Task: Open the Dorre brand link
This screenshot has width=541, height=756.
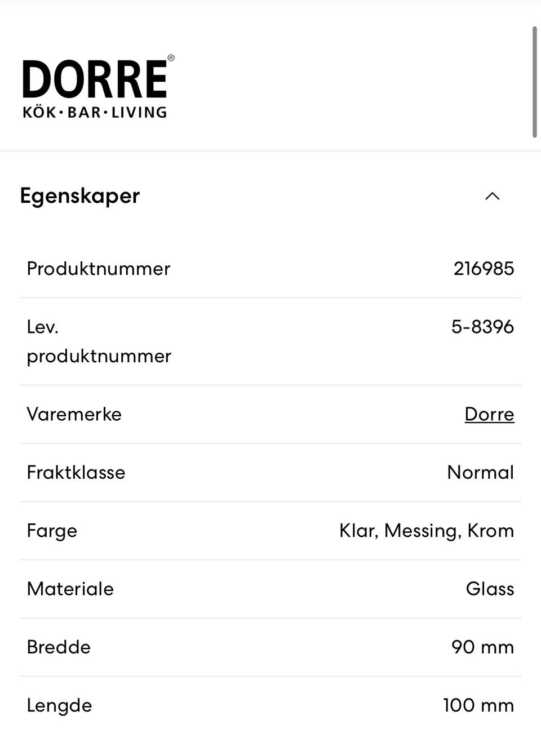Action: pos(489,414)
